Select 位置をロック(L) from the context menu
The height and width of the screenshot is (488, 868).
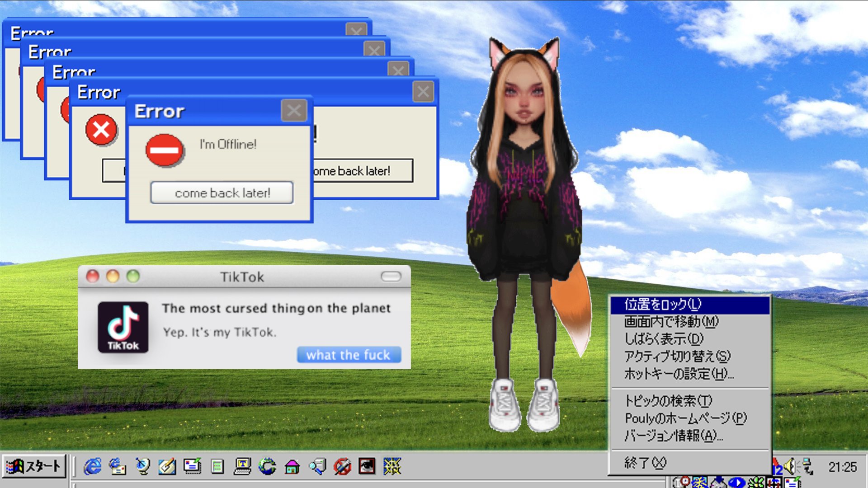(690, 305)
